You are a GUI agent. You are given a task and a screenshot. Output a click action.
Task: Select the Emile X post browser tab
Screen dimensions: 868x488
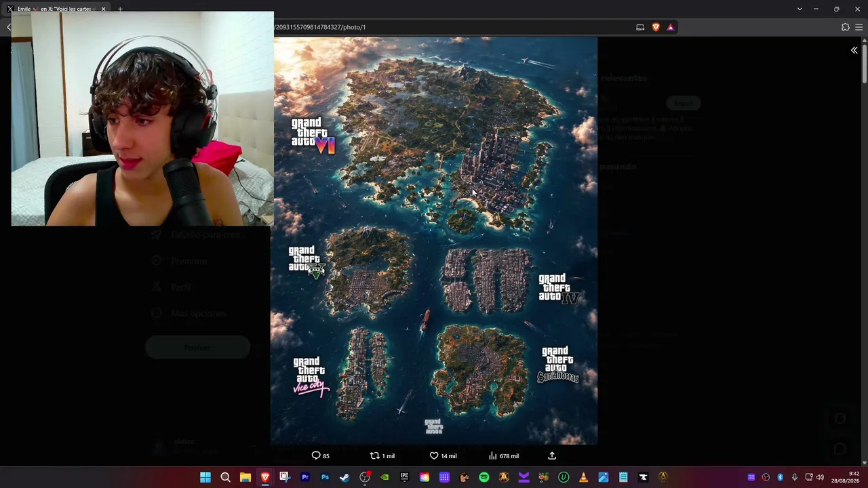(x=56, y=9)
